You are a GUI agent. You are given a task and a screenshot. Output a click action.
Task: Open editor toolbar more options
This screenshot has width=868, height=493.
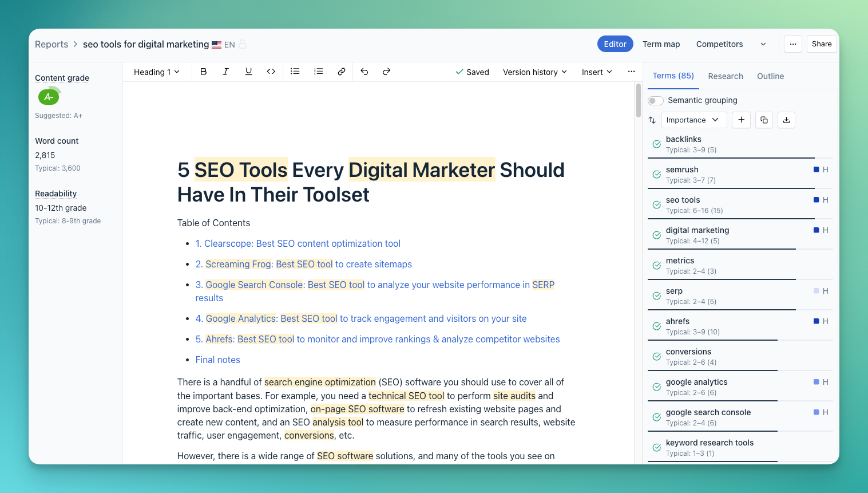coord(631,72)
